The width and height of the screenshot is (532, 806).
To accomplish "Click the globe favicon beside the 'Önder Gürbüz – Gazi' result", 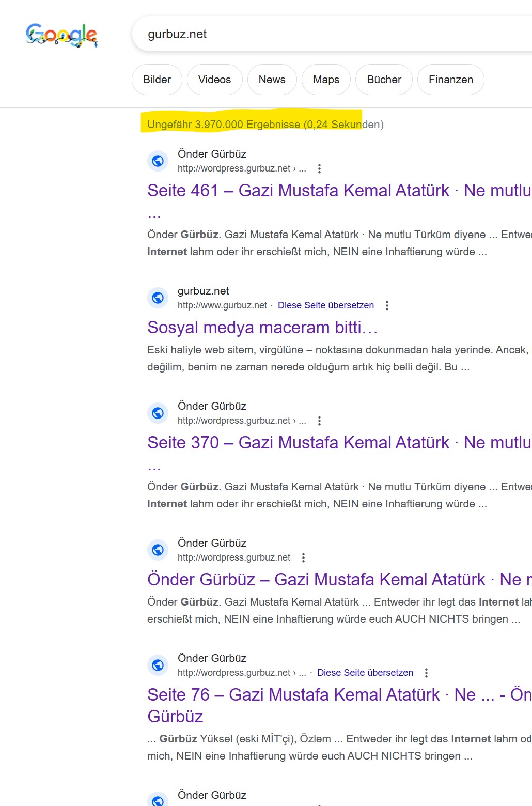I will [158, 550].
